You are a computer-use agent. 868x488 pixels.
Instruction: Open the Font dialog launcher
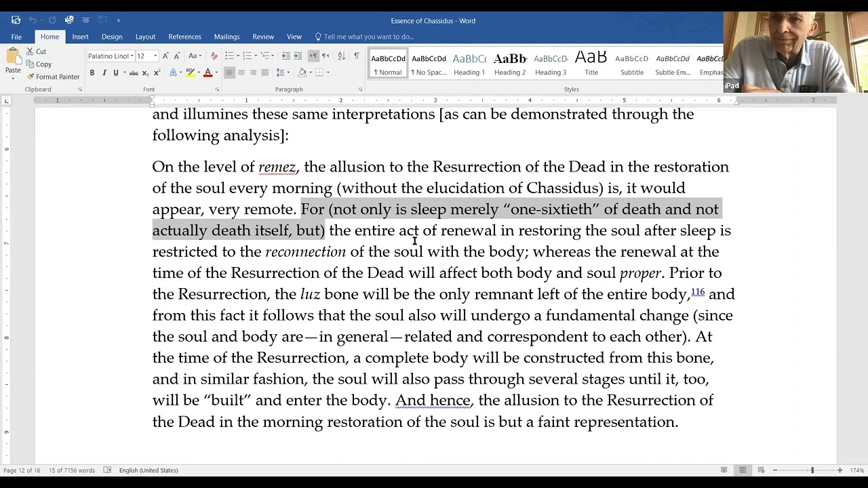[216, 89]
